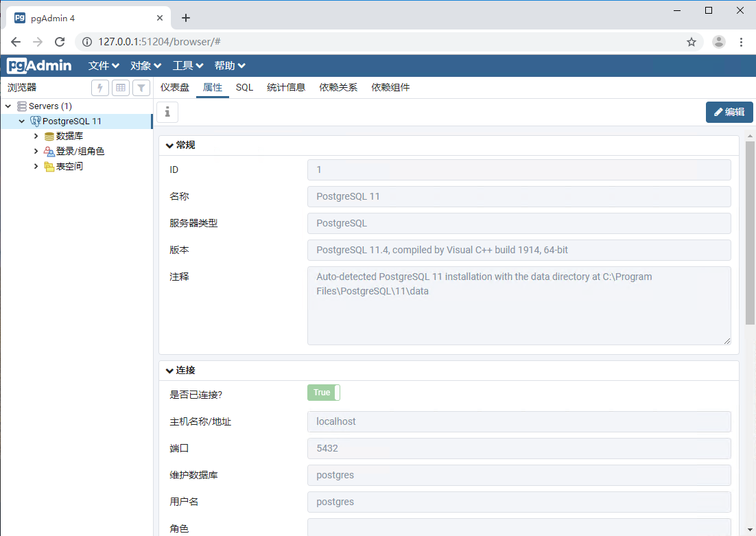
Task: Click the 端口 field 5432
Action: (x=519, y=449)
